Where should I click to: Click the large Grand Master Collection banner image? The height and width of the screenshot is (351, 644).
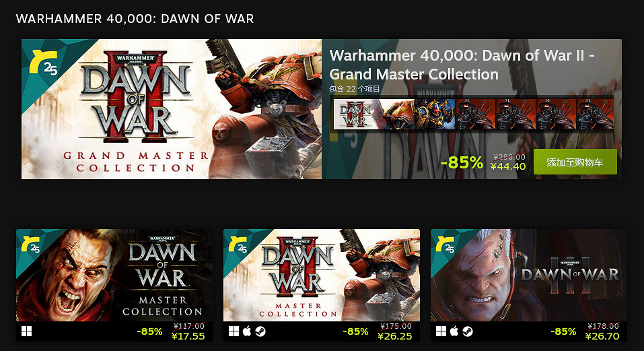(x=172, y=109)
